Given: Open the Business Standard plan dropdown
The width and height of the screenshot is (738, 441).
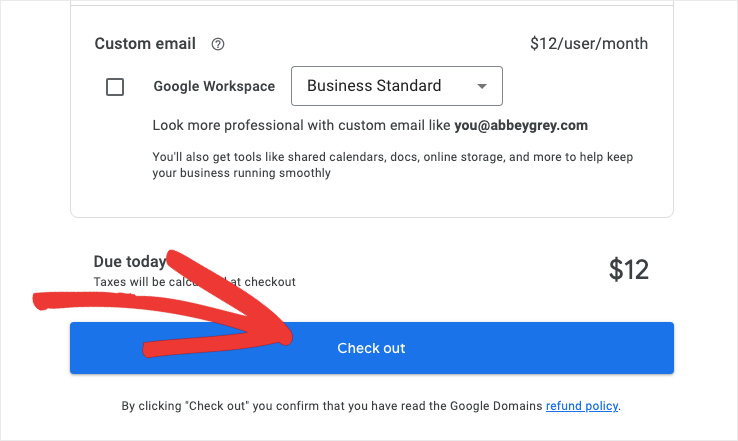Looking at the screenshot, I should pos(397,86).
